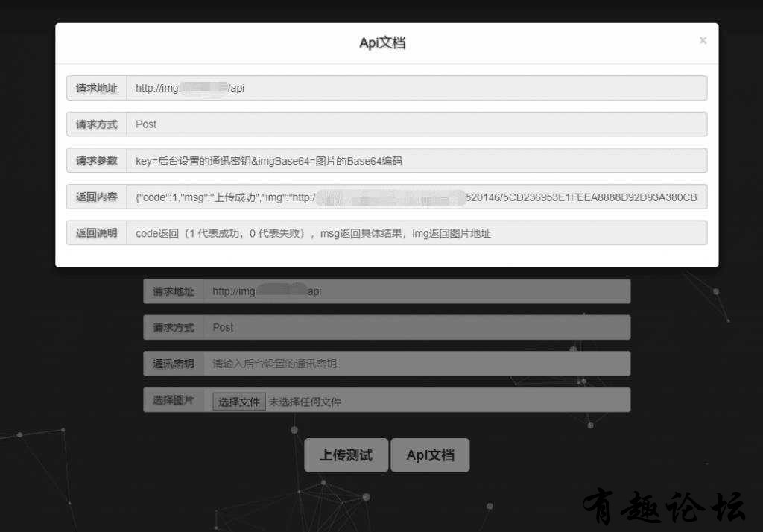Click the 选择文件 file button
The height and width of the screenshot is (532, 763).
click(x=239, y=402)
